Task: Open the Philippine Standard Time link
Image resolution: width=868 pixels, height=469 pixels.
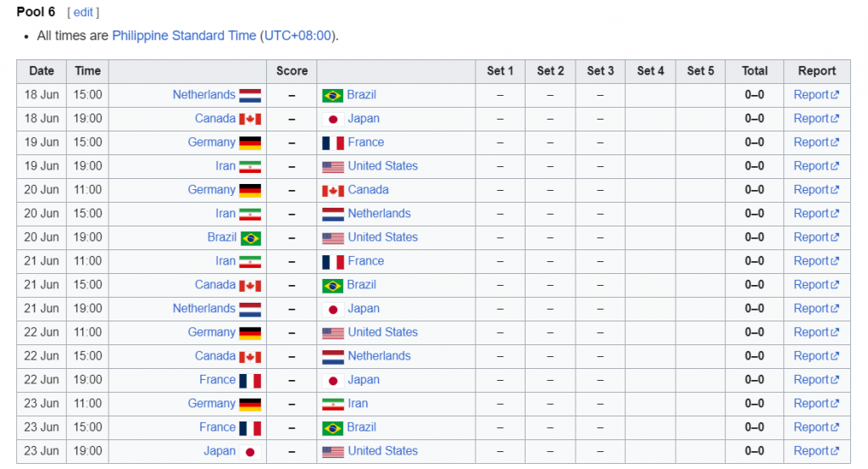Action: click(x=184, y=36)
